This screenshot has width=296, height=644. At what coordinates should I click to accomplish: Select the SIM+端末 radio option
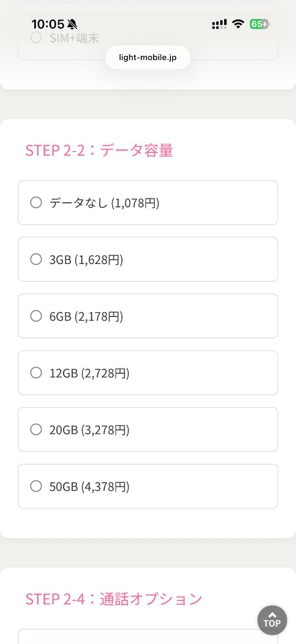[x=36, y=38]
